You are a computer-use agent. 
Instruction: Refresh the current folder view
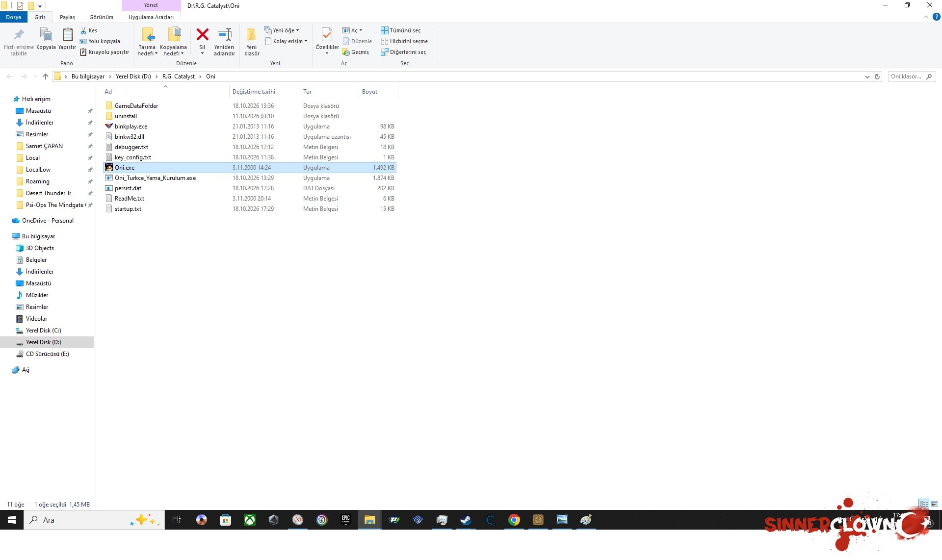coord(877,76)
